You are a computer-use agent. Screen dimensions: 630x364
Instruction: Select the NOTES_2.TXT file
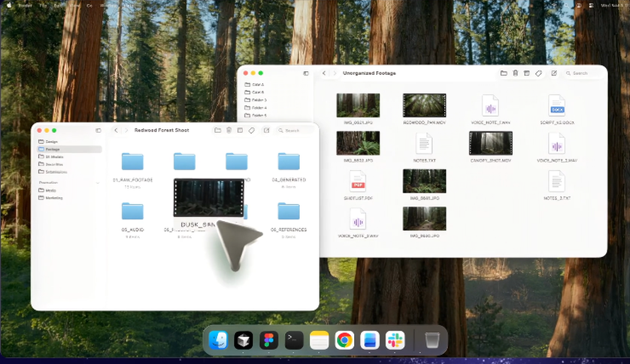tap(557, 181)
